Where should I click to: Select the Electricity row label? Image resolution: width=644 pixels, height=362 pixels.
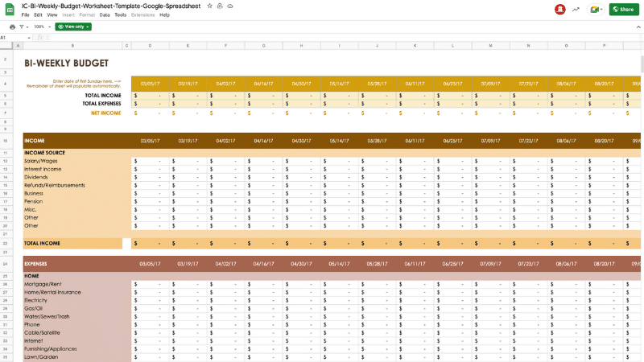[x=35, y=300]
